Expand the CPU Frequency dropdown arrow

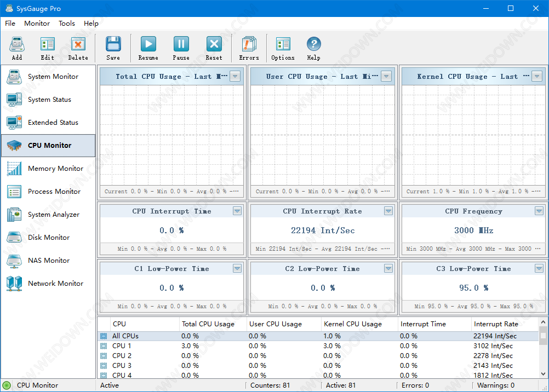539,211
